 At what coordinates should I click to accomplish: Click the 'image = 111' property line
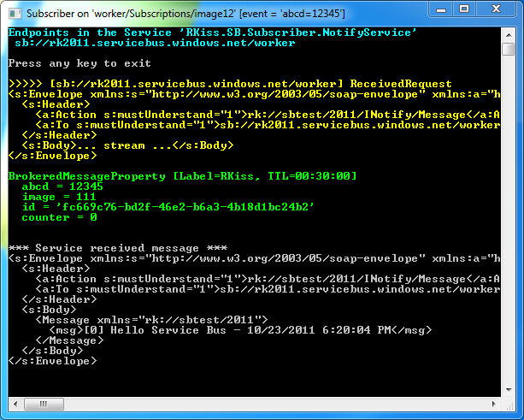(x=59, y=197)
